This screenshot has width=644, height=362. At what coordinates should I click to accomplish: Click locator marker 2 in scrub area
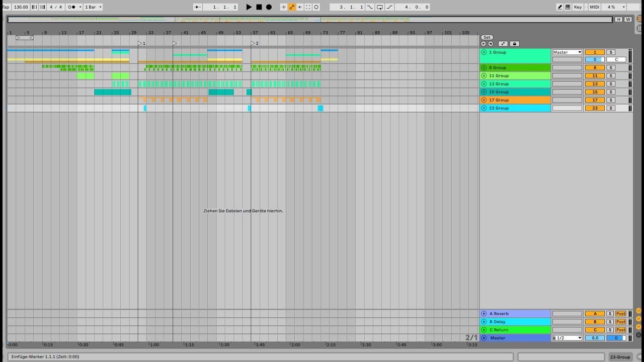point(255,44)
